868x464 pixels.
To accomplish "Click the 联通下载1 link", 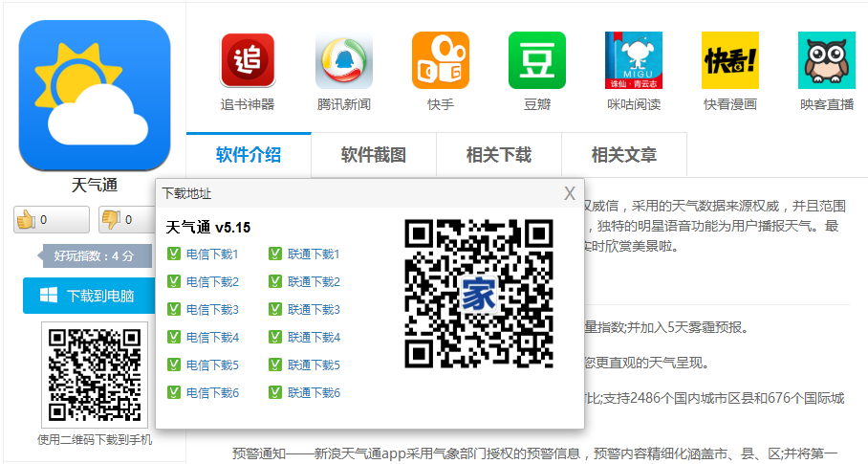I will 314,254.
